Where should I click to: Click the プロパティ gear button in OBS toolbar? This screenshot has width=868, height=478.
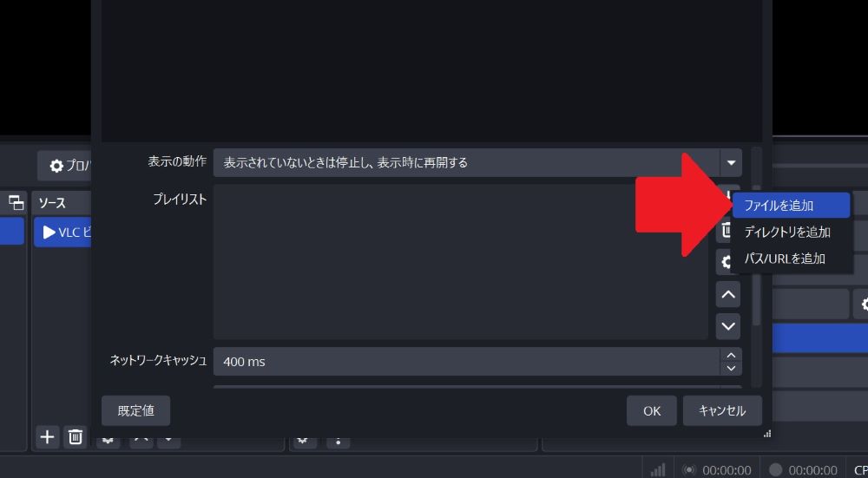pos(65,166)
